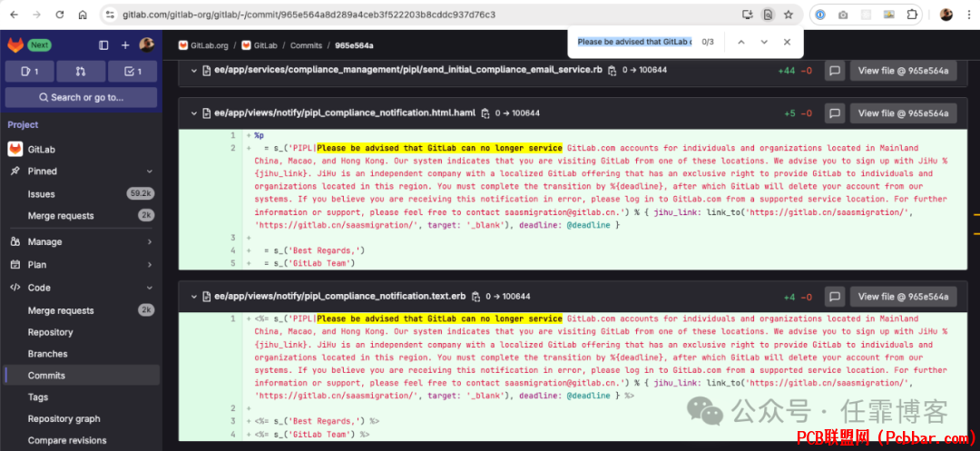Open the blue 1Password extension icon
This screenshot has width=980, height=451.
[x=820, y=15]
